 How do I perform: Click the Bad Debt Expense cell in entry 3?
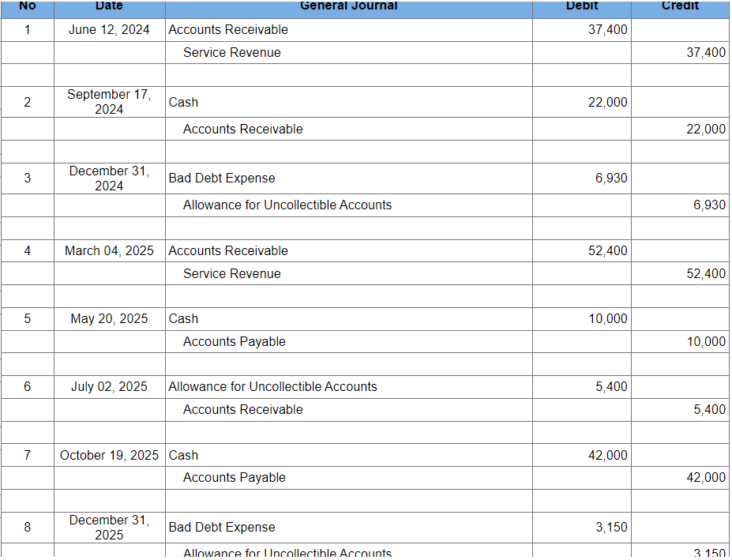(x=220, y=178)
